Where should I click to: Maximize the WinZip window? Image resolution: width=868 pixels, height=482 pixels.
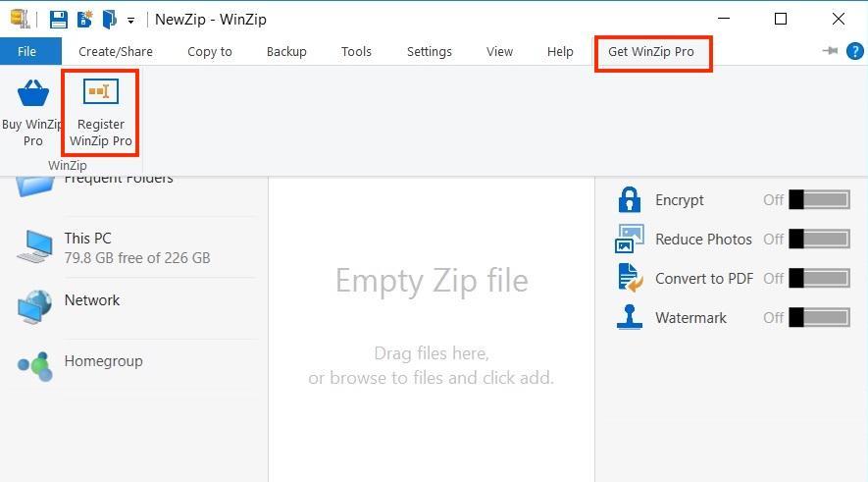click(781, 19)
